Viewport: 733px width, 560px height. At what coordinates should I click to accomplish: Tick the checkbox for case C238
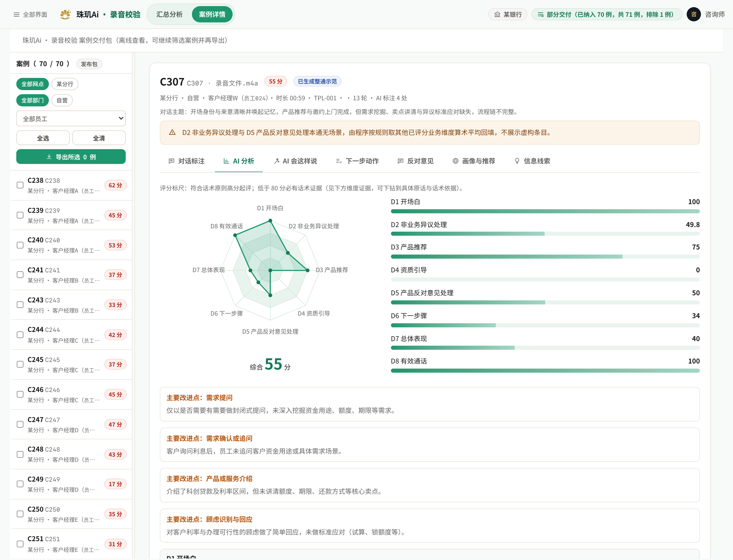pos(20,185)
